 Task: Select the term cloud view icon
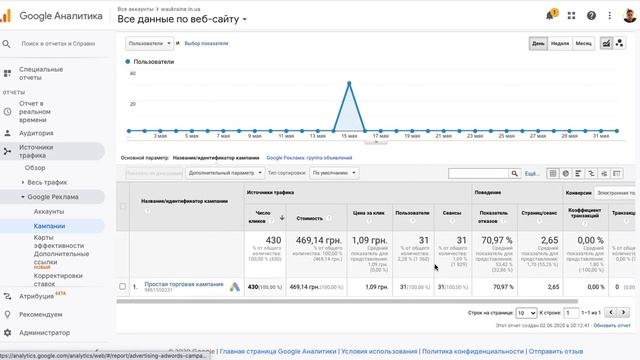coord(604,173)
